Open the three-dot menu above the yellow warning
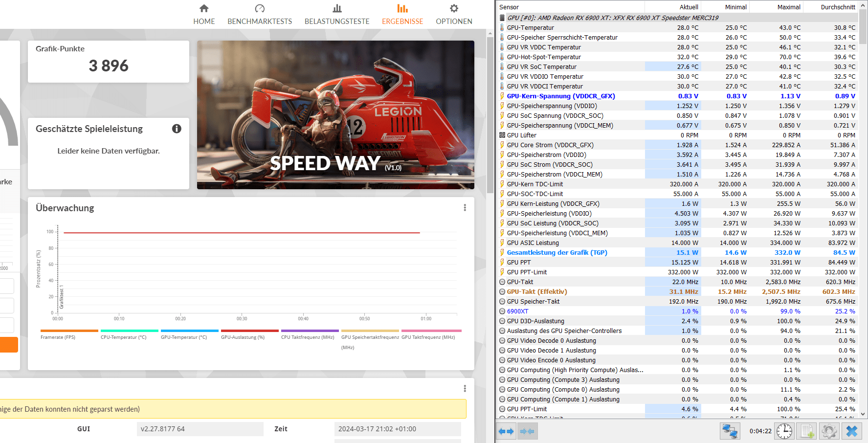Image resolution: width=868 pixels, height=443 pixels. click(x=465, y=388)
